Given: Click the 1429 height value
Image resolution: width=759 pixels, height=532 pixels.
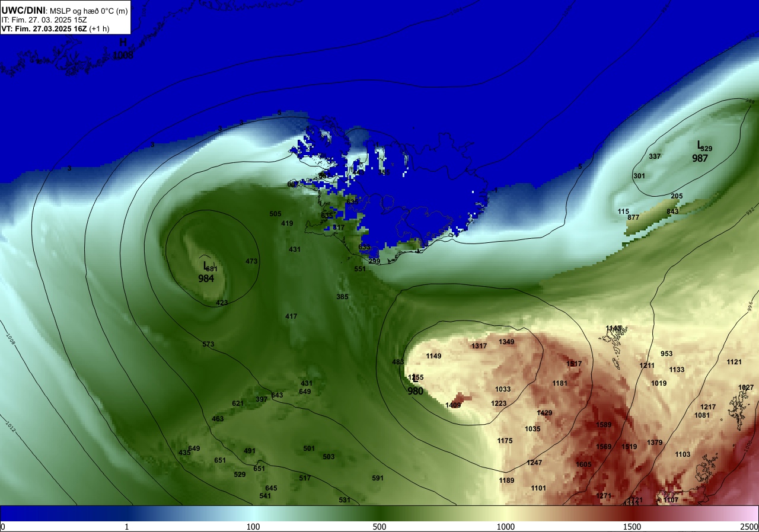Looking at the screenshot, I should pyautogui.click(x=544, y=413).
